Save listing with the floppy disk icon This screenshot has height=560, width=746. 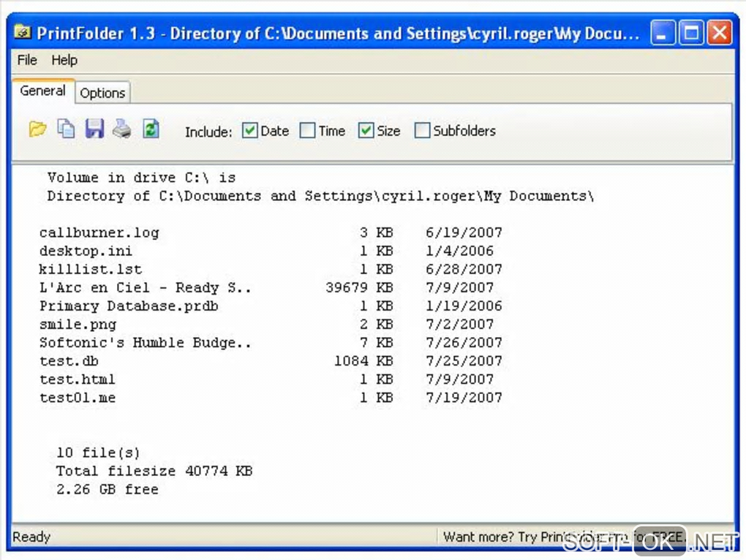[94, 129]
